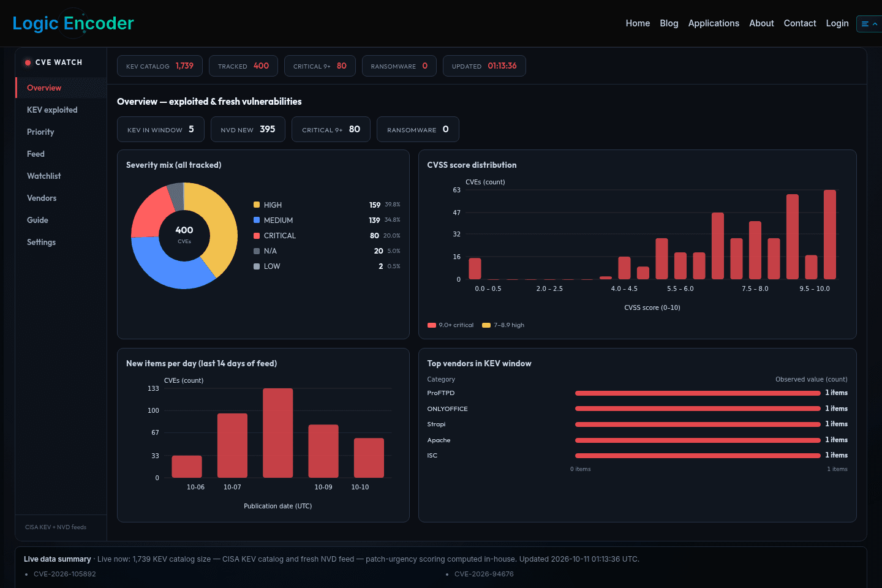The width and height of the screenshot is (882, 588).
Task: Click the LOW legend swatch
Action: click(257, 266)
